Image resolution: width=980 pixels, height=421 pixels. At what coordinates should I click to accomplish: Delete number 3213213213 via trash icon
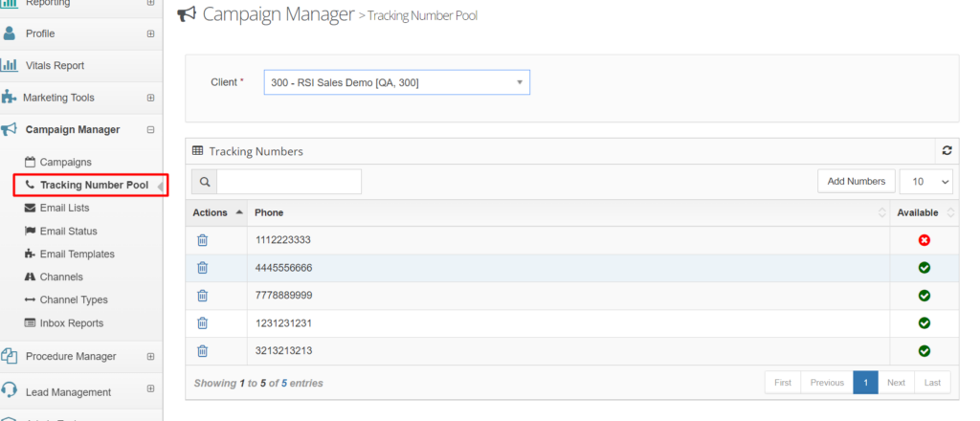(203, 351)
